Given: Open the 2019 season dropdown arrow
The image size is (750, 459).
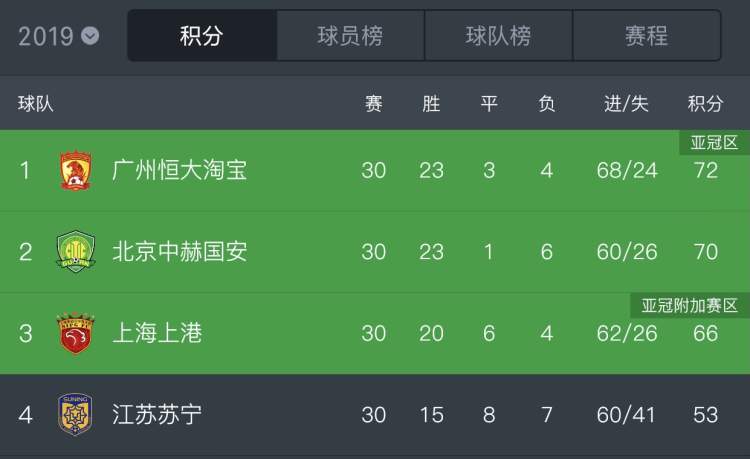Looking at the screenshot, I should pyautogui.click(x=90, y=36).
